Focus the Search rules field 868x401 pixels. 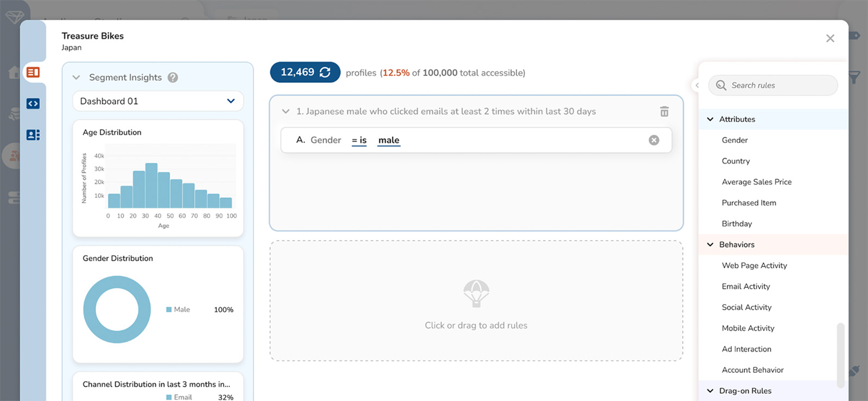pos(773,85)
